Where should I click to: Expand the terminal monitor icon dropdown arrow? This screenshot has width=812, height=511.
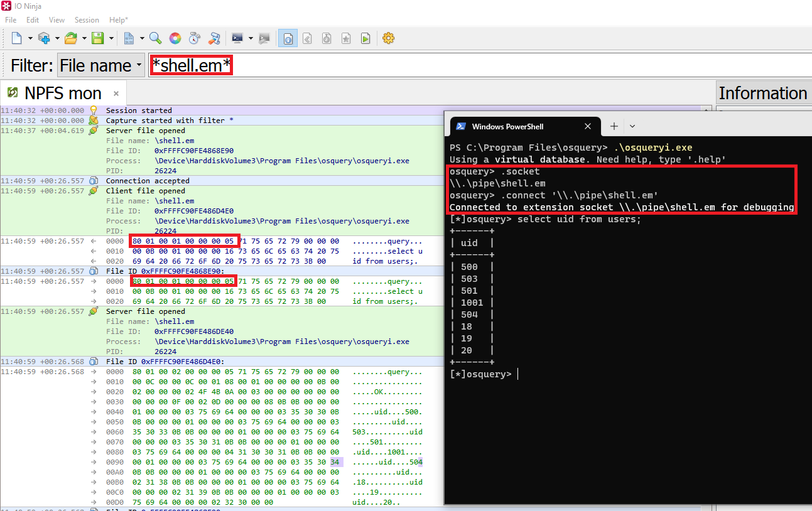coord(251,38)
